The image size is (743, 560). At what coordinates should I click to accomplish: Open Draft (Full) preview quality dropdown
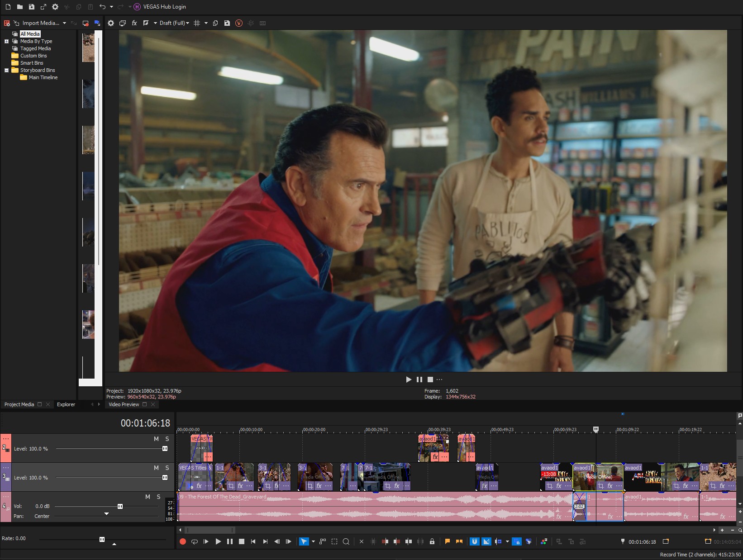[174, 23]
